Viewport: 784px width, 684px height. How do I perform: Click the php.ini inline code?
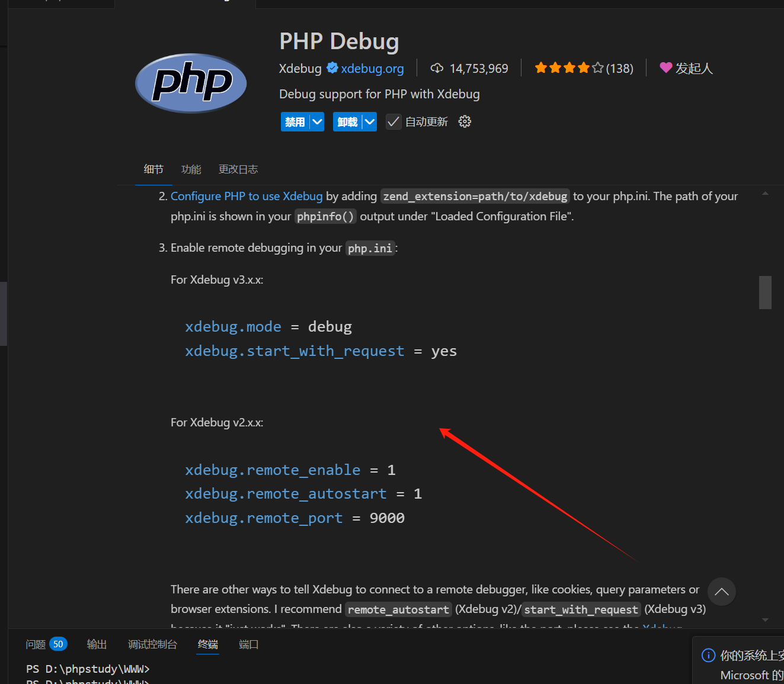(x=370, y=248)
